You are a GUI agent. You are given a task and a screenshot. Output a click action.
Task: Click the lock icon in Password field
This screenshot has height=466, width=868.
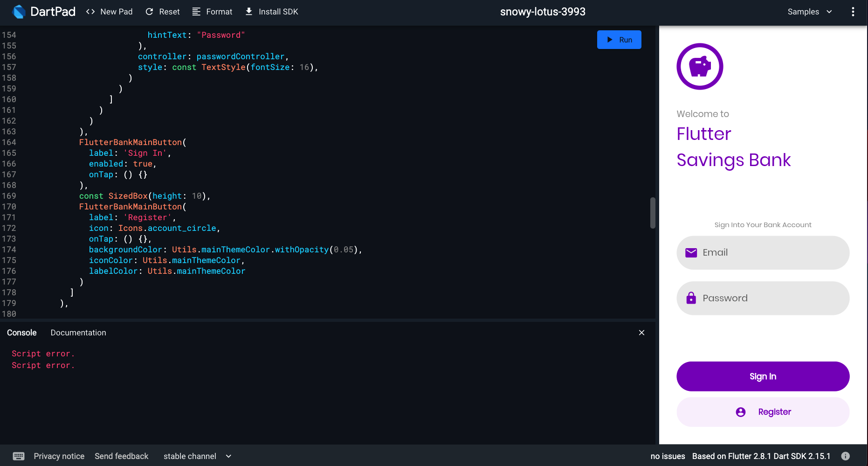coord(691,298)
